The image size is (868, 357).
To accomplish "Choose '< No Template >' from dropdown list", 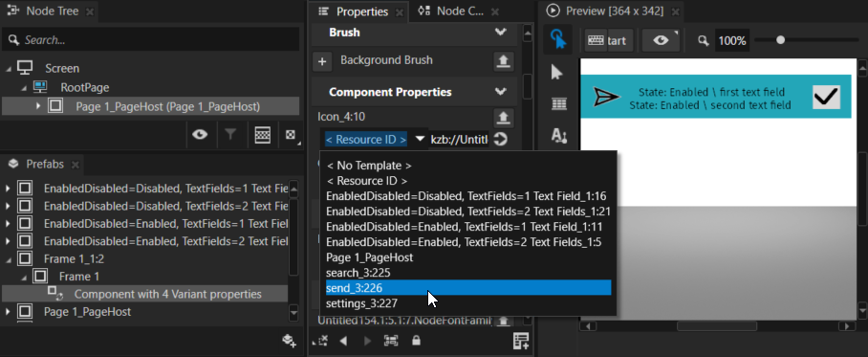I will [x=369, y=166].
